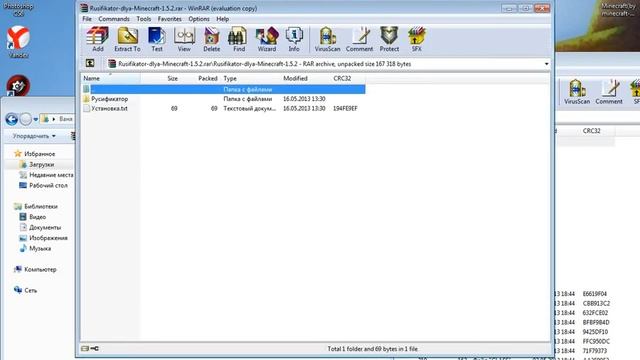Open the Favorites menu
The width and height of the screenshot is (640, 360).
[169, 19]
